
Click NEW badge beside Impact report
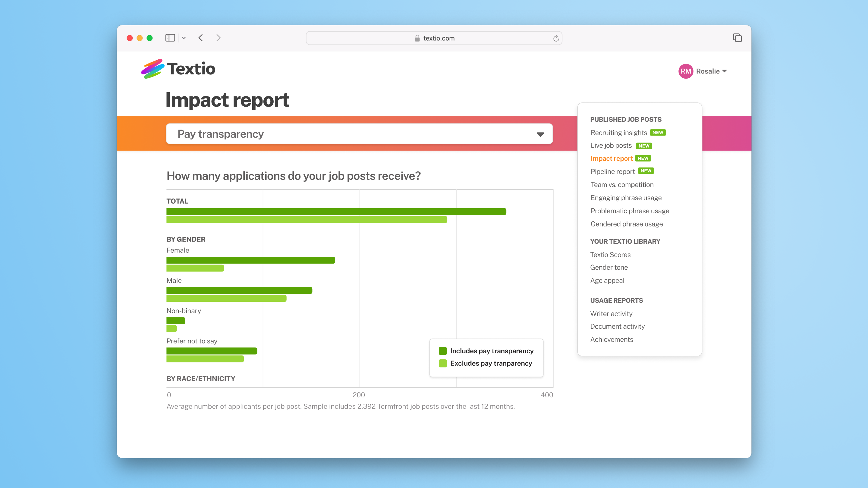tap(643, 158)
